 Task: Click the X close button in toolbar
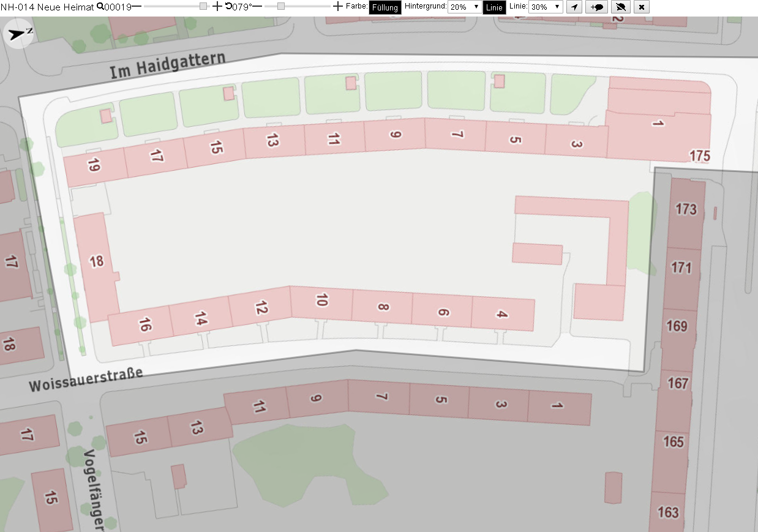(x=641, y=7)
